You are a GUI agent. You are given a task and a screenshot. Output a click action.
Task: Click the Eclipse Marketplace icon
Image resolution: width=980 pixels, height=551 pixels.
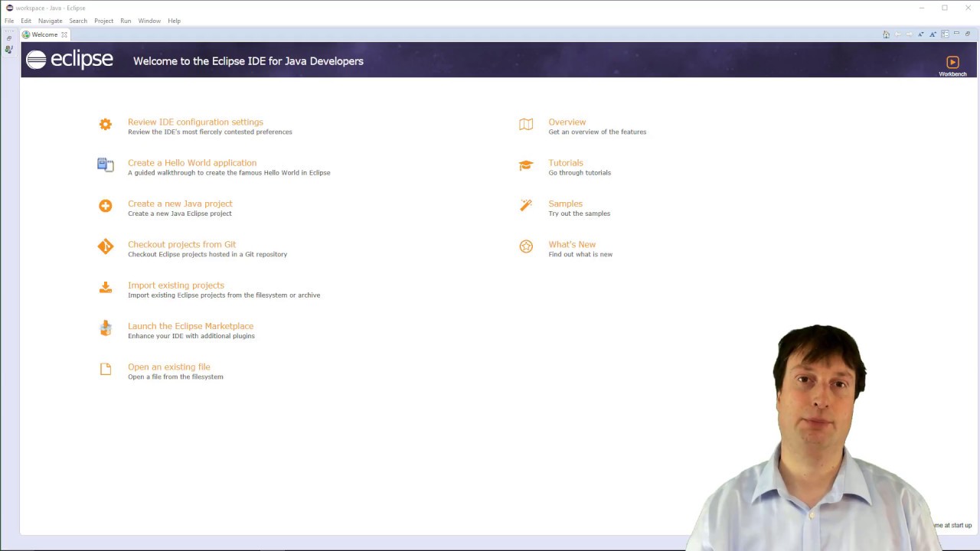(x=106, y=328)
